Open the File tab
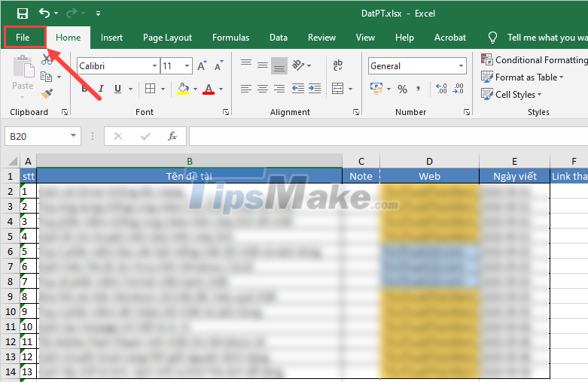This screenshot has height=382, width=588. (x=23, y=38)
